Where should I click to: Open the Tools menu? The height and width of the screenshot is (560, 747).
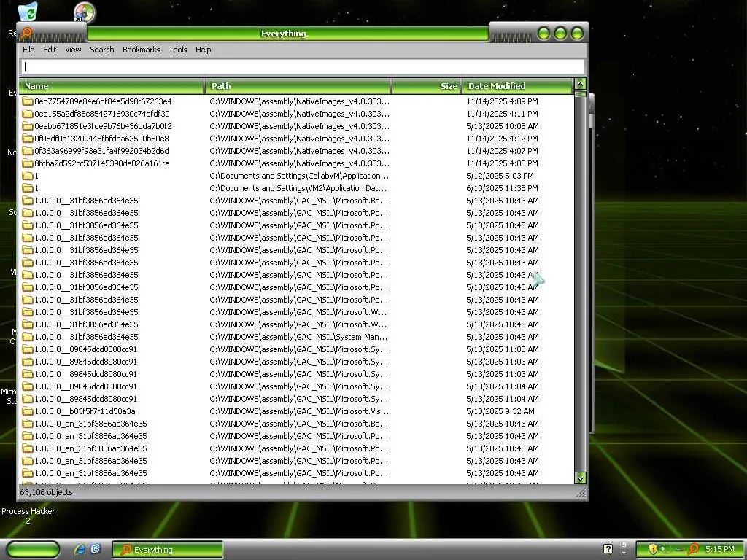pyautogui.click(x=178, y=50)
